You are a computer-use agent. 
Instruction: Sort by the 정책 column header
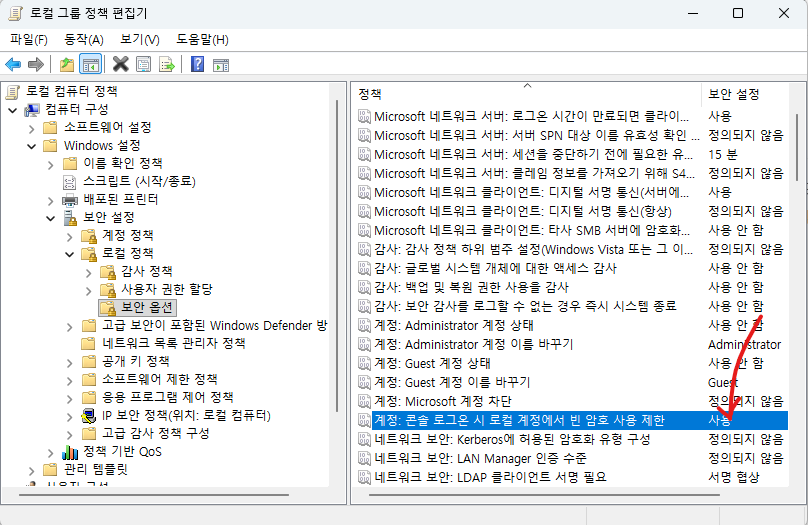(527, 94)
